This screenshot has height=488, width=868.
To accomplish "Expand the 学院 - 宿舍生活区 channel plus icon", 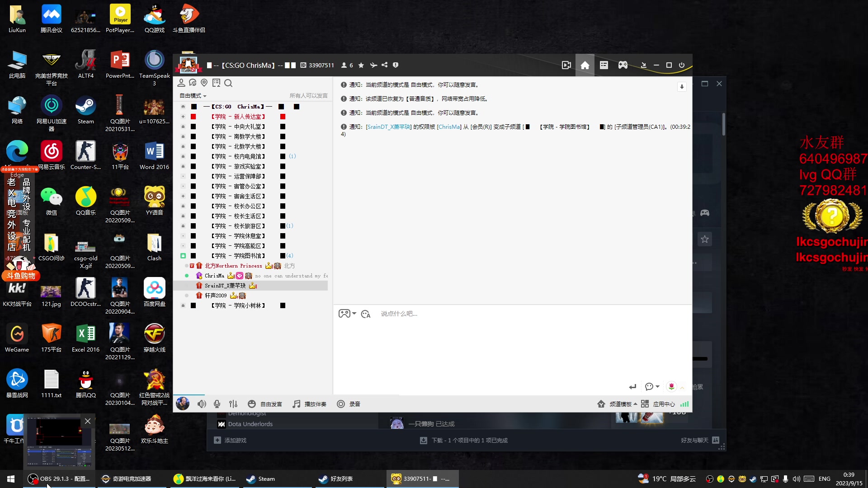I will point(183,196).
